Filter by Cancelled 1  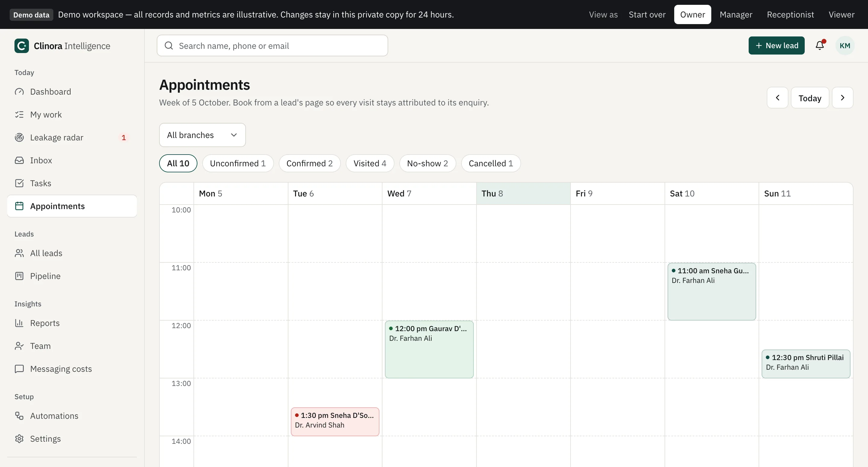click(x=491, y=163)
